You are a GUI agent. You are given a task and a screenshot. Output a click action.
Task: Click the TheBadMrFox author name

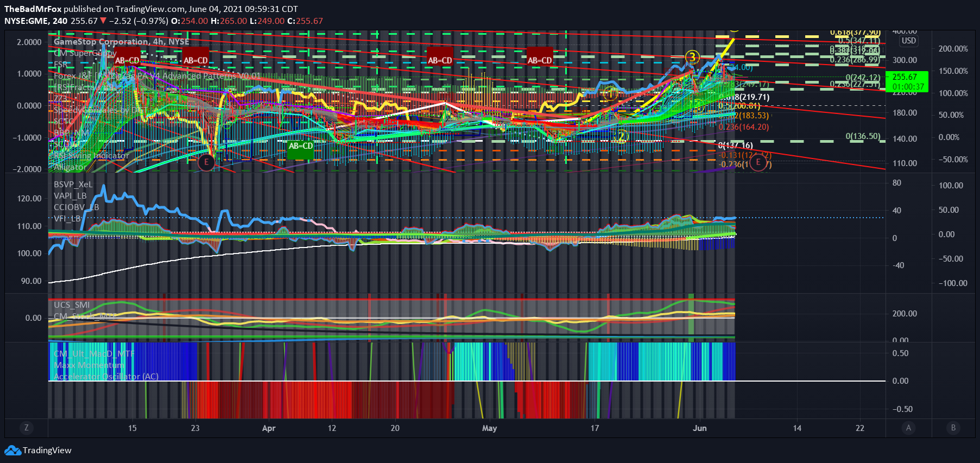click(33, 9)
